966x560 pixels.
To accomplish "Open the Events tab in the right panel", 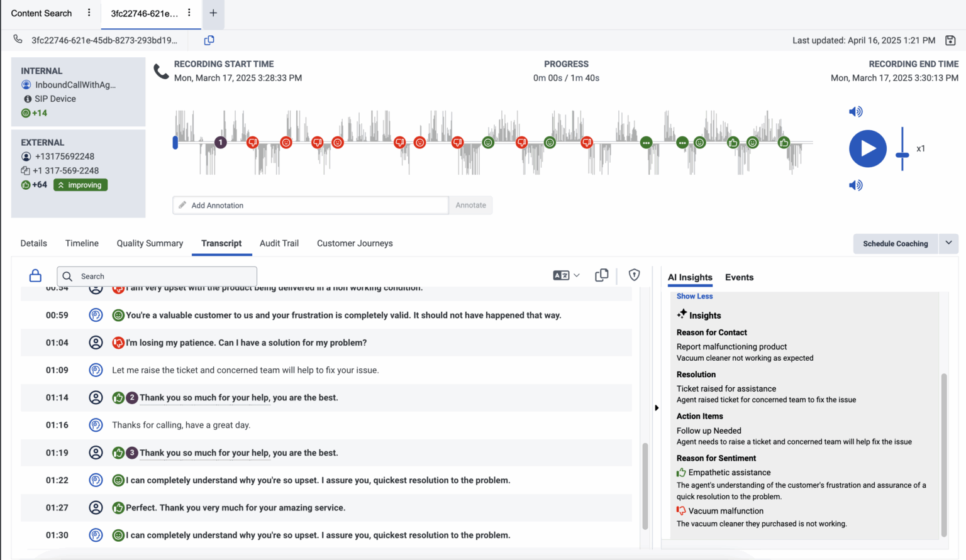I will [739, 277].
